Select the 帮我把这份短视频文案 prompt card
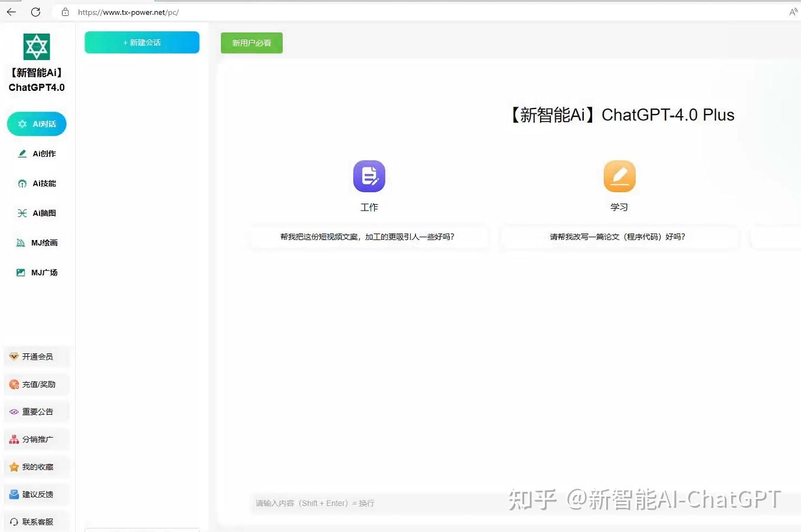This screenshot has height=532, width=801. coord(370,237)
